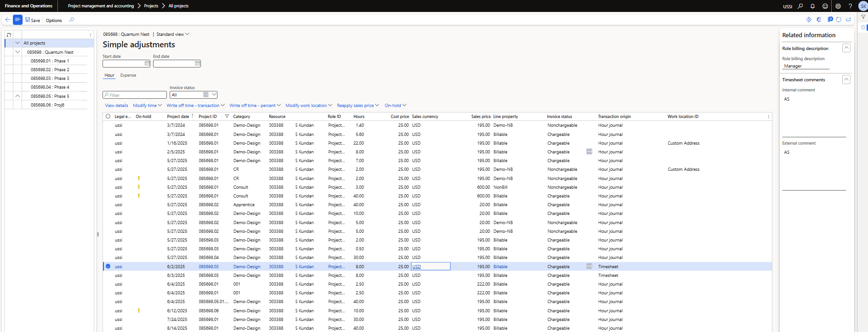Image resolution: width=868 pixels, height=332 pixels.
Task: Expand the 085698.05 : Phase 5 node
Action: (17, 96)
